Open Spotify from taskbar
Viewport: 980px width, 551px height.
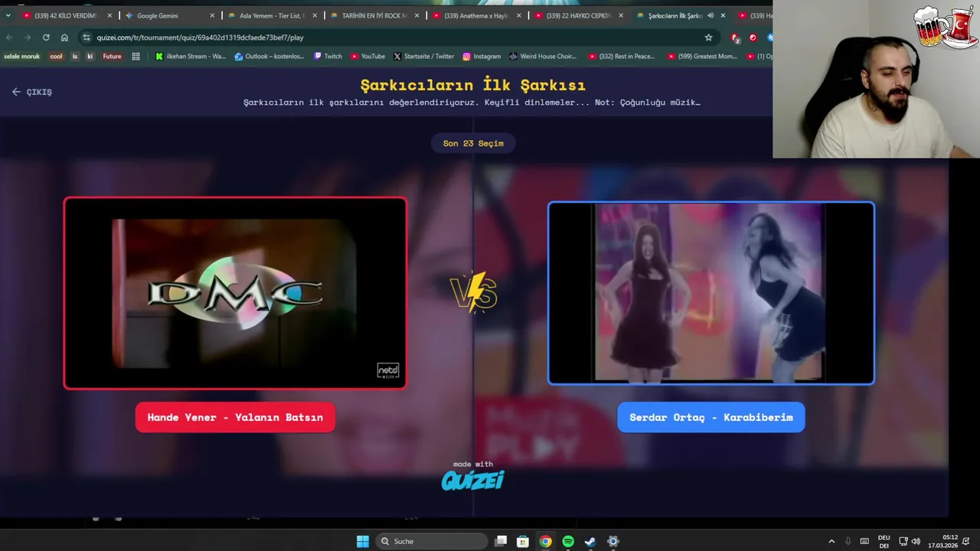568,541
